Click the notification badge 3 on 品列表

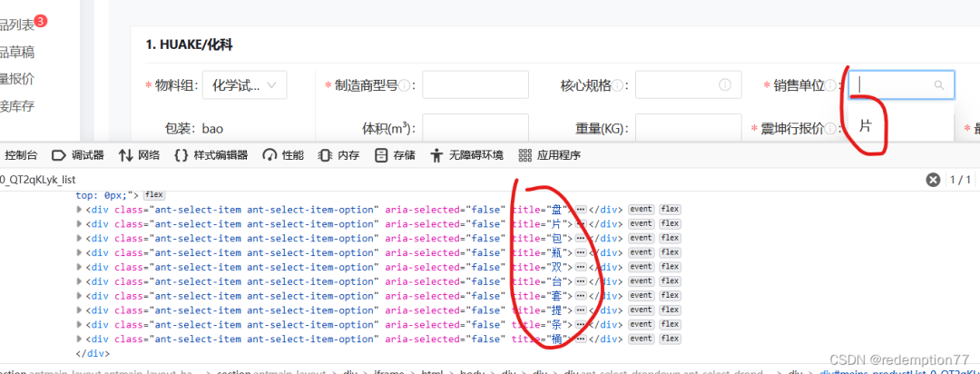41,22
